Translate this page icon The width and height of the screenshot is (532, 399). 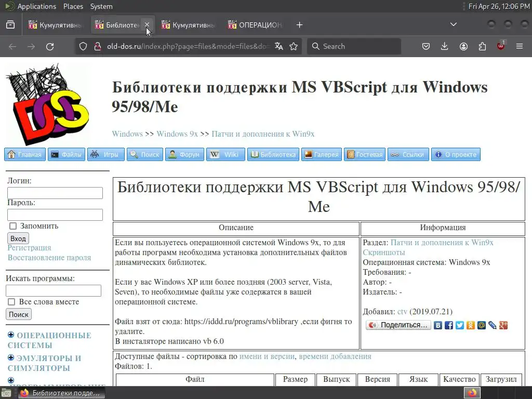click(x=279, y=46)
